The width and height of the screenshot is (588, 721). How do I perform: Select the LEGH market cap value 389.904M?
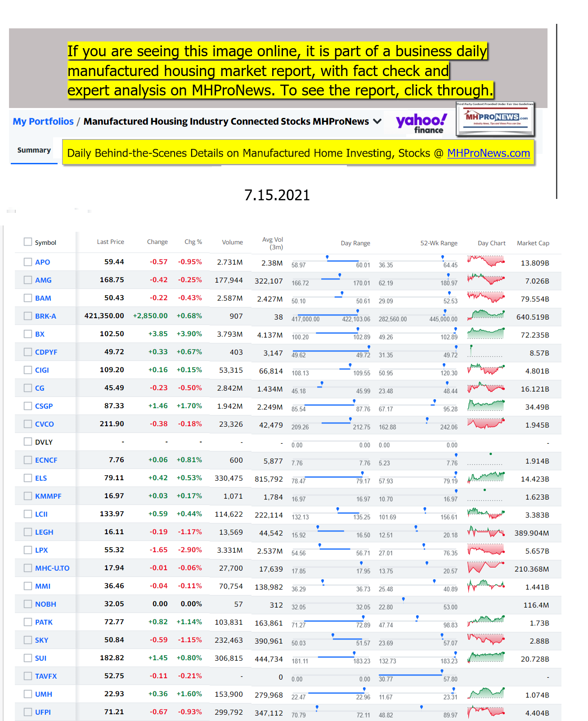[x=532, y=533]
